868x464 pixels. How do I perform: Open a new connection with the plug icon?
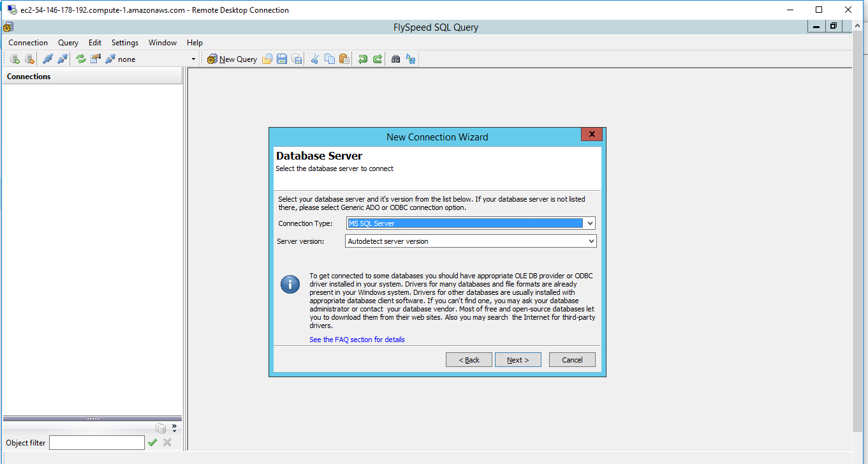[47, 59]
